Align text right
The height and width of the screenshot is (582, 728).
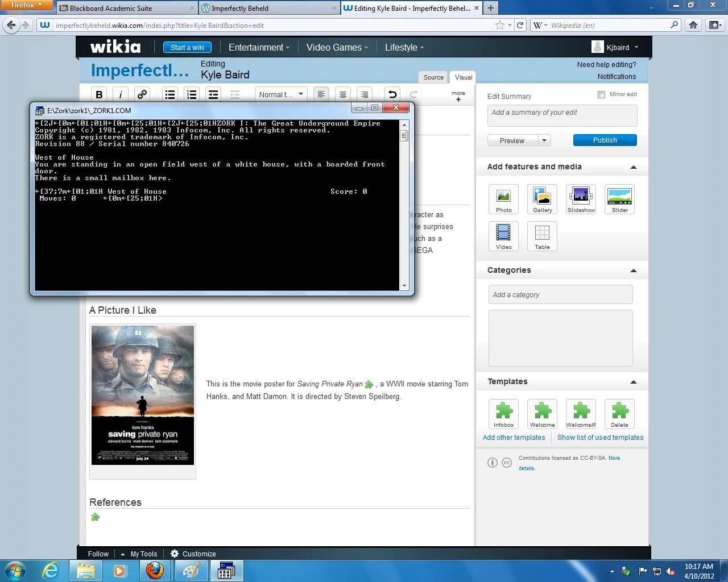coord(365,94)
